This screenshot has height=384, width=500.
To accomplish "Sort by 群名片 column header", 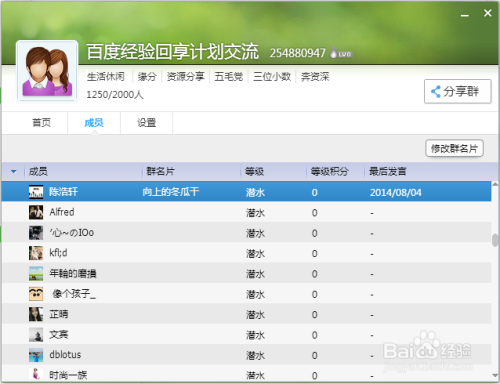I will pyautogui.click(x=160, y=172).
